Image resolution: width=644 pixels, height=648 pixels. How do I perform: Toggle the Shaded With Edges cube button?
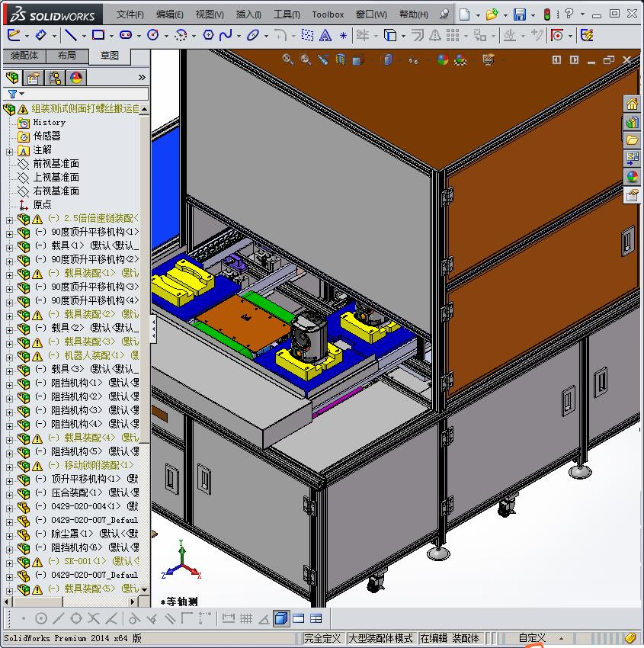point(281,618)
